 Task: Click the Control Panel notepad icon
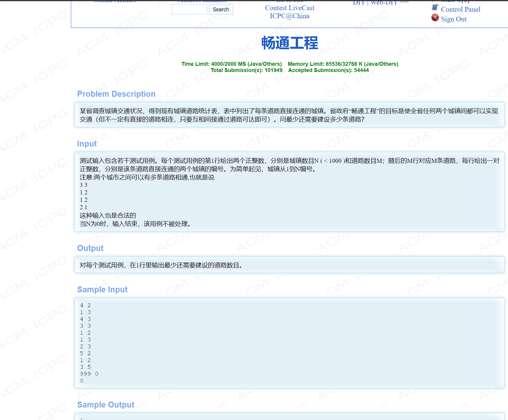pyautogui.click(x=435, y=7)
